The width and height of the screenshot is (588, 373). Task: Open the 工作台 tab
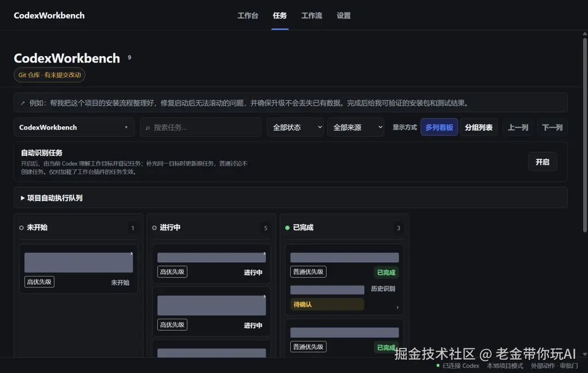pyautogui.click(x=248, y=15)
